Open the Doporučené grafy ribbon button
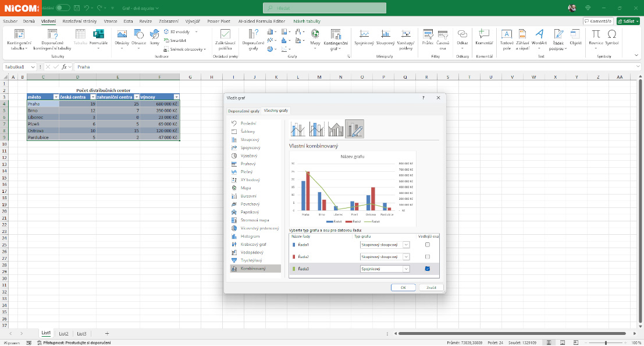Screen dimensions: 644x346 tap(253, 37)
